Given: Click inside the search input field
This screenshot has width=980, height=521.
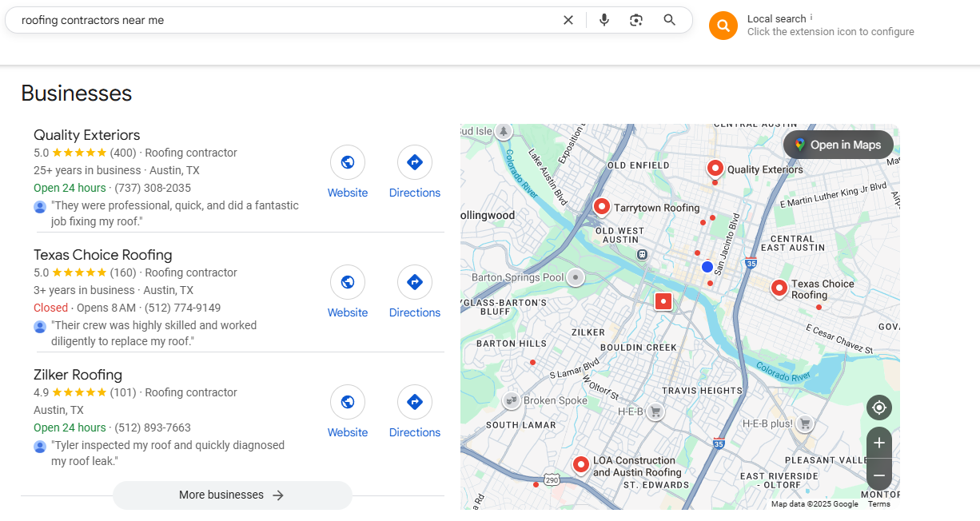Looking at the screenshot, I should [x=280, y=20].
